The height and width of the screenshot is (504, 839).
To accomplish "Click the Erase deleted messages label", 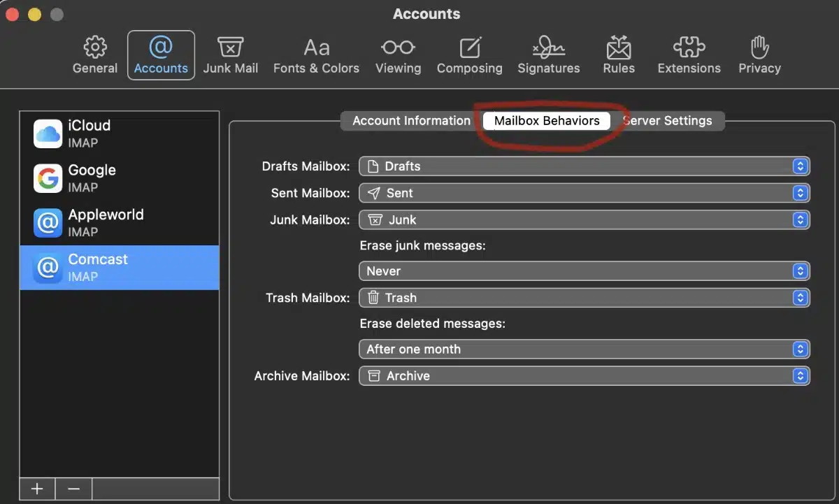I will (x=432, y=324).
